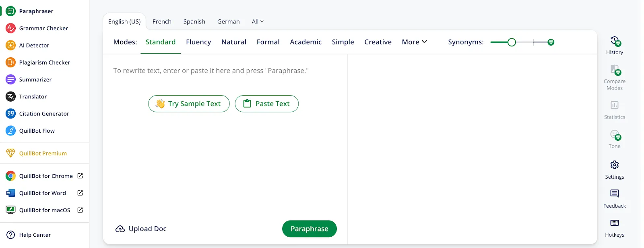644x248 pixels.
Task: Click the Help Center question mark icon
Action: 10,235
